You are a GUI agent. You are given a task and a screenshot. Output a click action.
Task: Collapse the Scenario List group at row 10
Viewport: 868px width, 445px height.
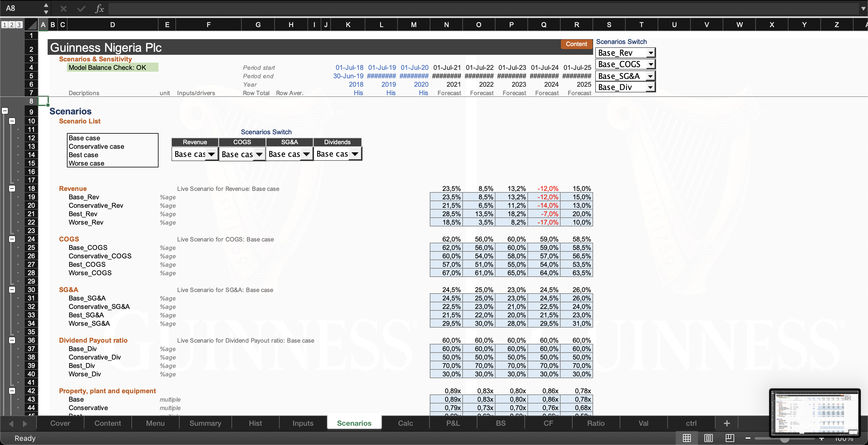(12, 121)
